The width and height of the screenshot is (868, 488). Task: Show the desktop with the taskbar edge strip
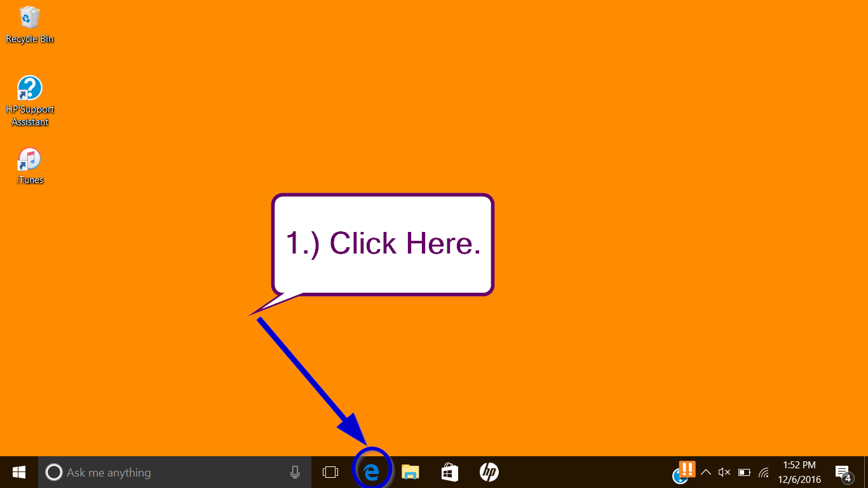point(866,472)
